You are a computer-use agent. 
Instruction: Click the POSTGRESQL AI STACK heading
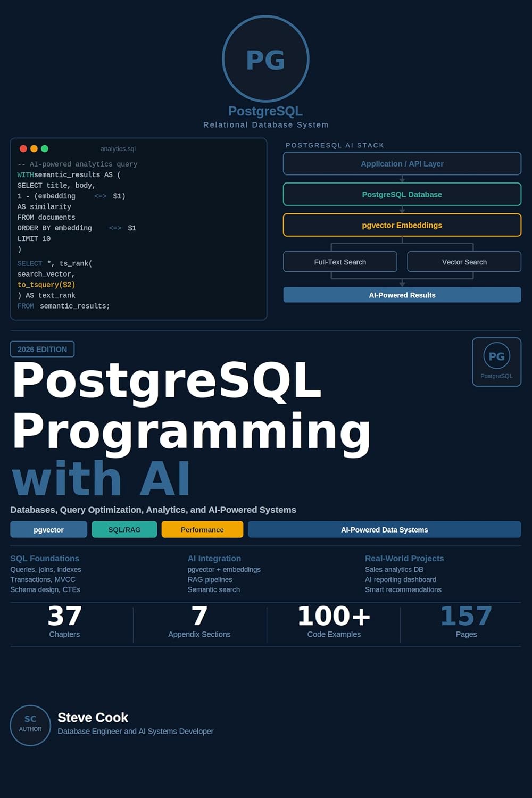coord(335,145)
